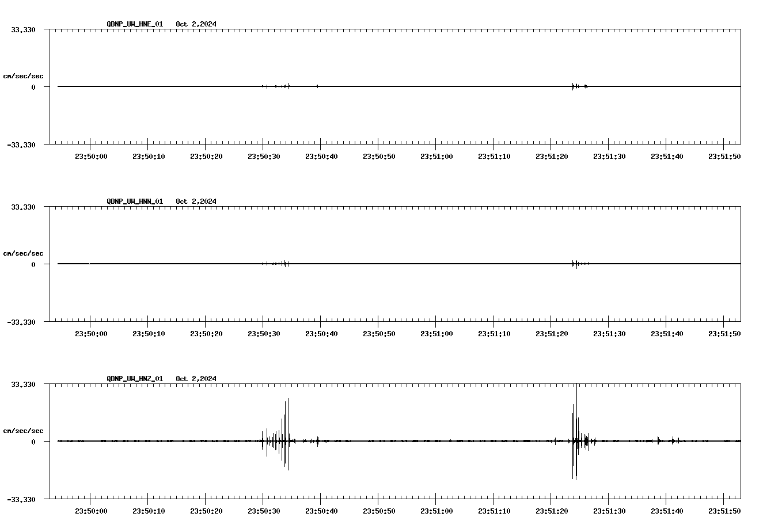The height and width of the screenshot is (532, 782).
Task: Click the 0 axis value on HNN plot
Action: pyautogui.click(x=33, y=264)
